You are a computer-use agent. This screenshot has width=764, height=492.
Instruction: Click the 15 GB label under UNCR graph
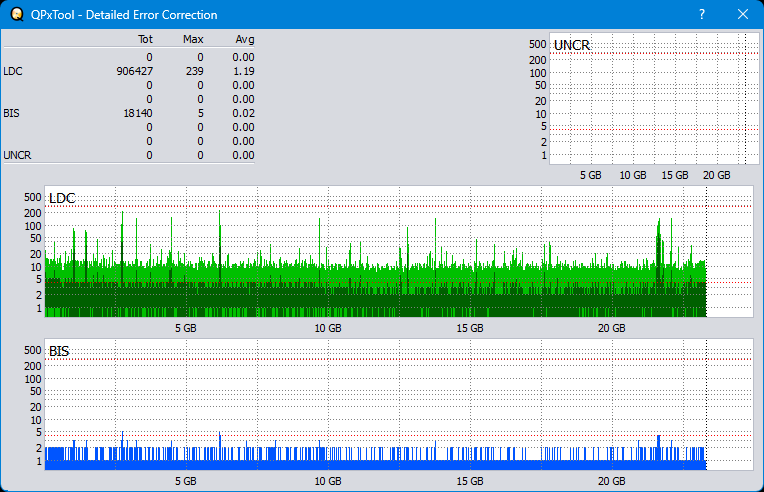point(675,175)
